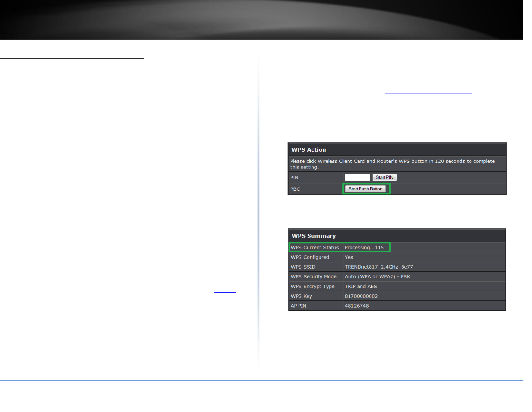The height and width of the screenshot is (412, 532).
Task: Select the WPS Configured value Yes
Action: (x=349, y=257)
